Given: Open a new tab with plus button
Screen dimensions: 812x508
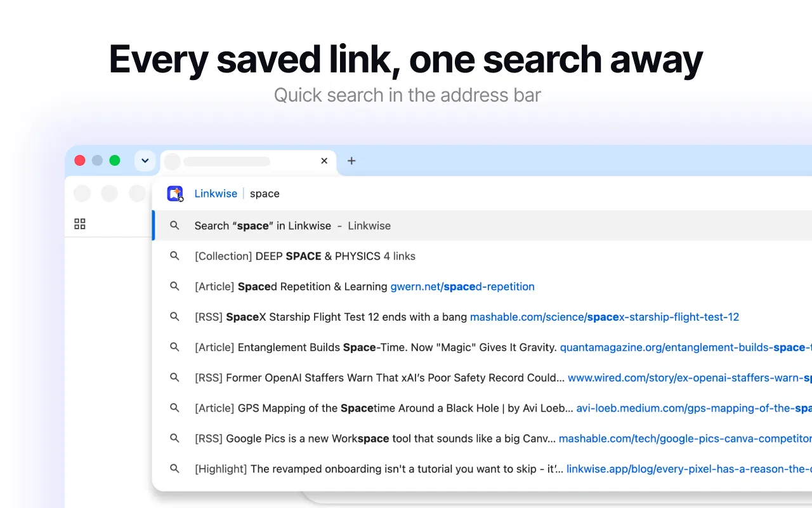Looking at the screenshot, I should tap(351, 161).
